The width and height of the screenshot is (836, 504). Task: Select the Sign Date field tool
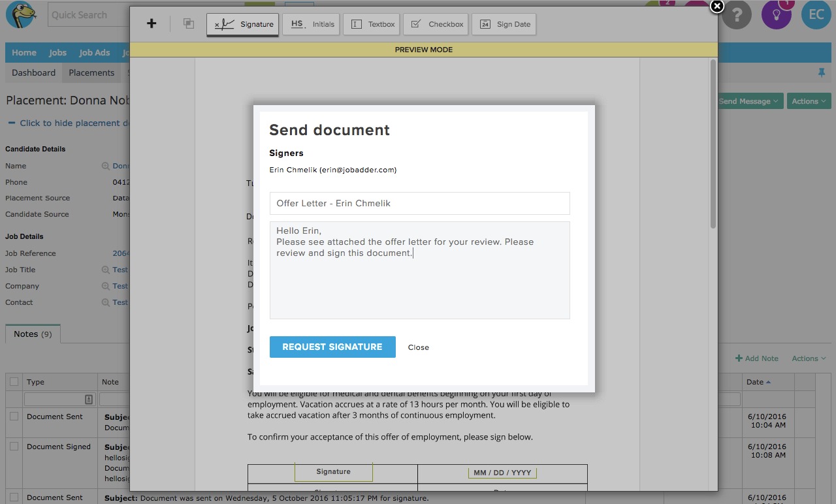pyautogui.click(x=504, y=24)
